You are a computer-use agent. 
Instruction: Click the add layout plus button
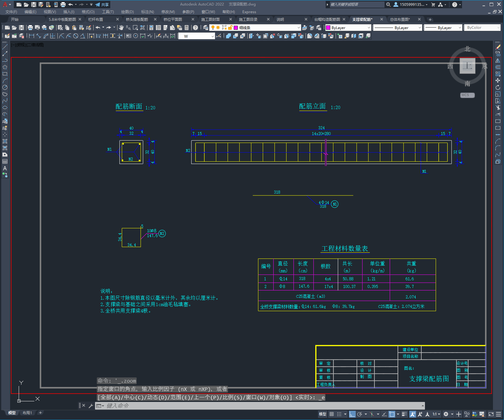point(40,413)
